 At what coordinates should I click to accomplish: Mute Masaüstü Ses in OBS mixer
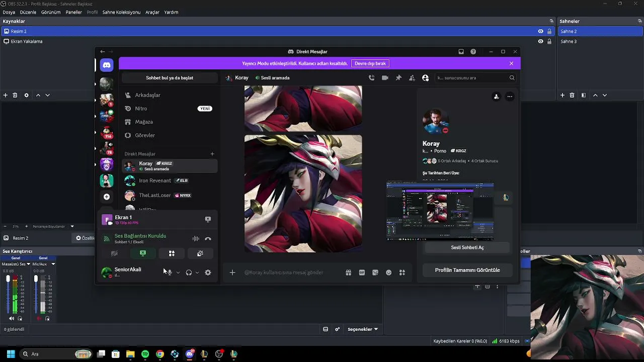pyautogui.click(x=12, y=319)
